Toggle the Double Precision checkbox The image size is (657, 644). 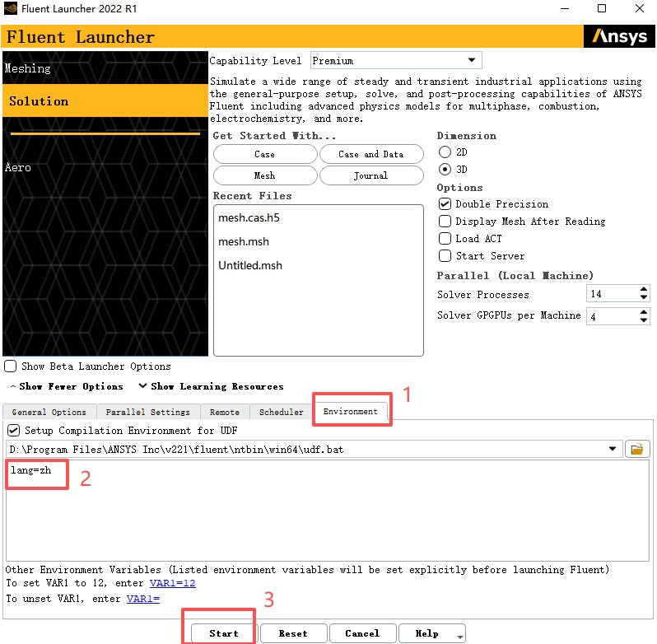click(445, 204)
